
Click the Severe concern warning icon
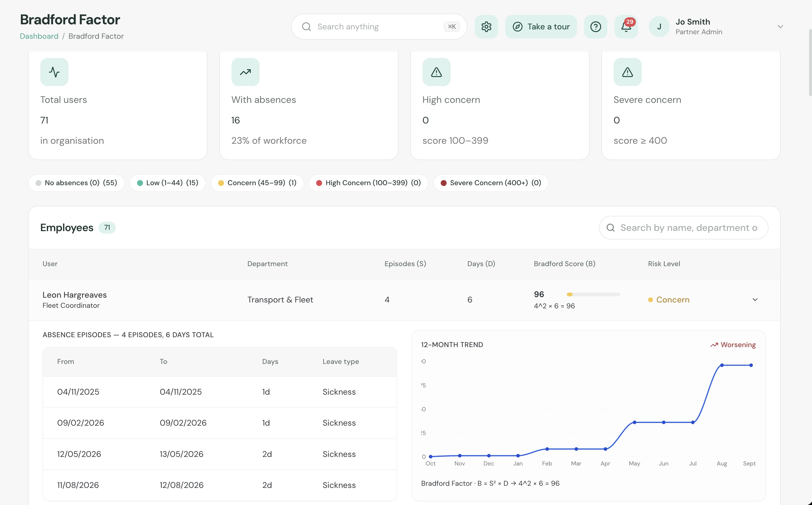(x=627, y=72)
